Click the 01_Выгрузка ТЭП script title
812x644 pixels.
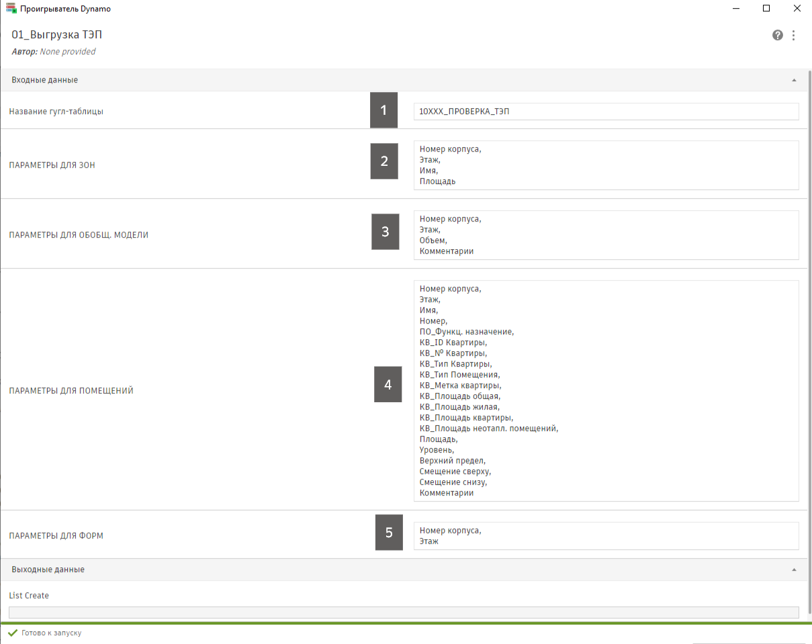(57, 35)
